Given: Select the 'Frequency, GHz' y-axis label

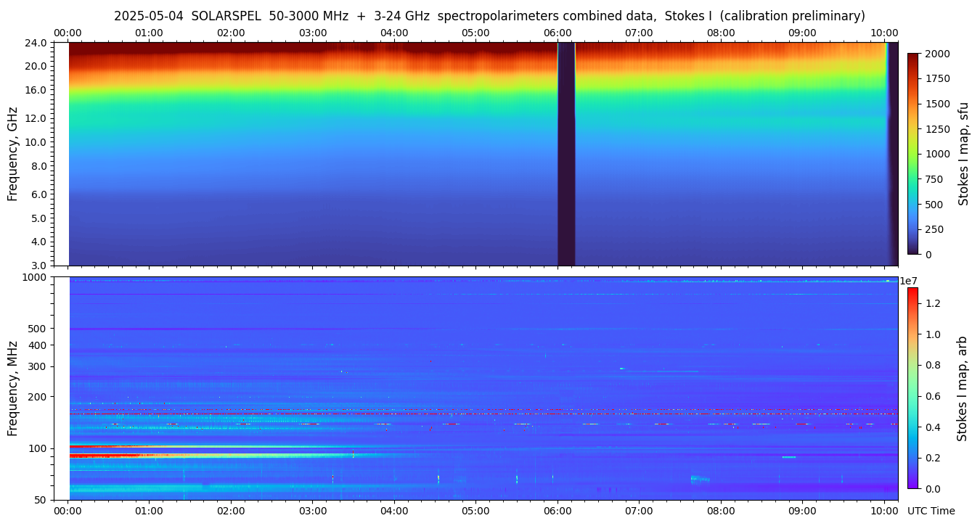Looking at the screenshot, I should tap(12, 154).
